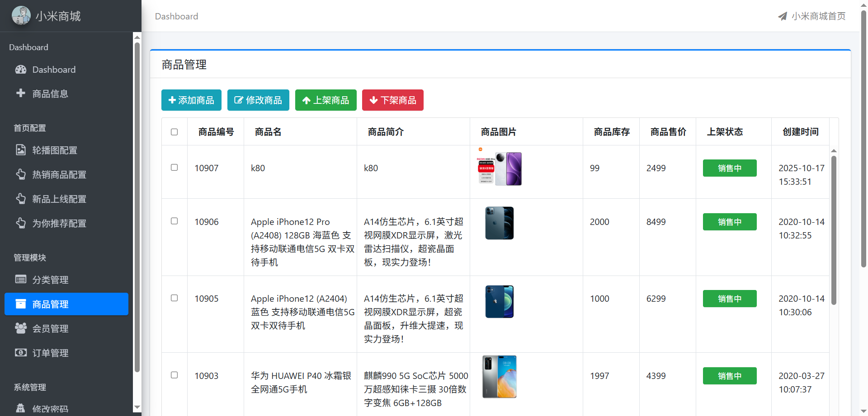Screen dimensions: 868x416
Task: Check the box for product 10903
Action: click(175, 375)
